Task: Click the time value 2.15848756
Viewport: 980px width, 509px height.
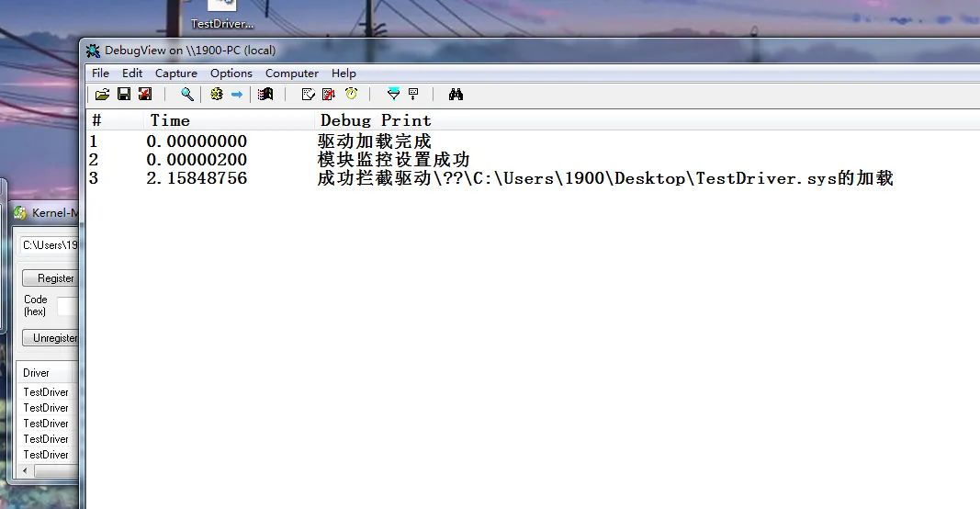Action: pos(197,178)
